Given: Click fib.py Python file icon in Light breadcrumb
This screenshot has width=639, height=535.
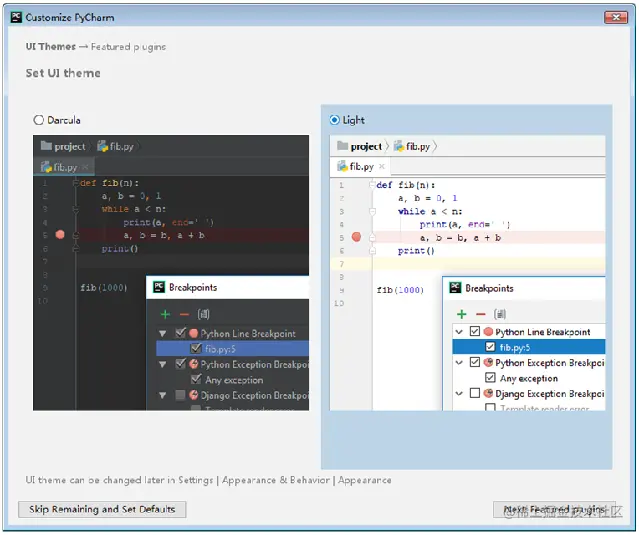Looking at the screenshot, I should (x=399, y=146).
